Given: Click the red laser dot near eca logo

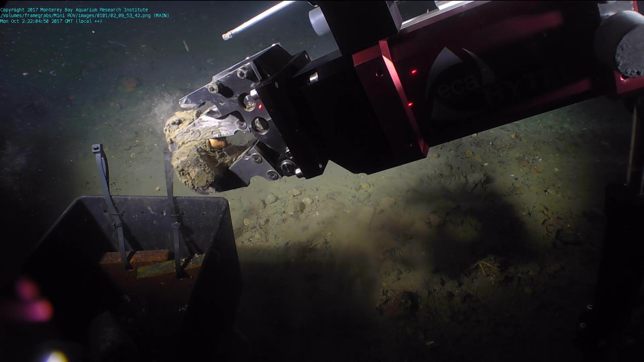Looking at the screenshot, I should [x=414, y=71].
